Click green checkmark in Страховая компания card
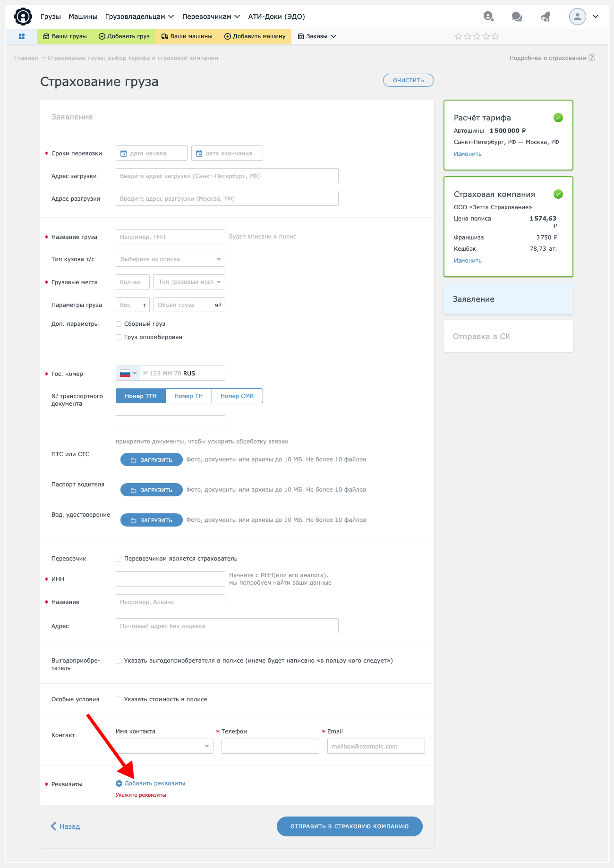The height and width of the screenshot is (868, 614). pos(558,194)
